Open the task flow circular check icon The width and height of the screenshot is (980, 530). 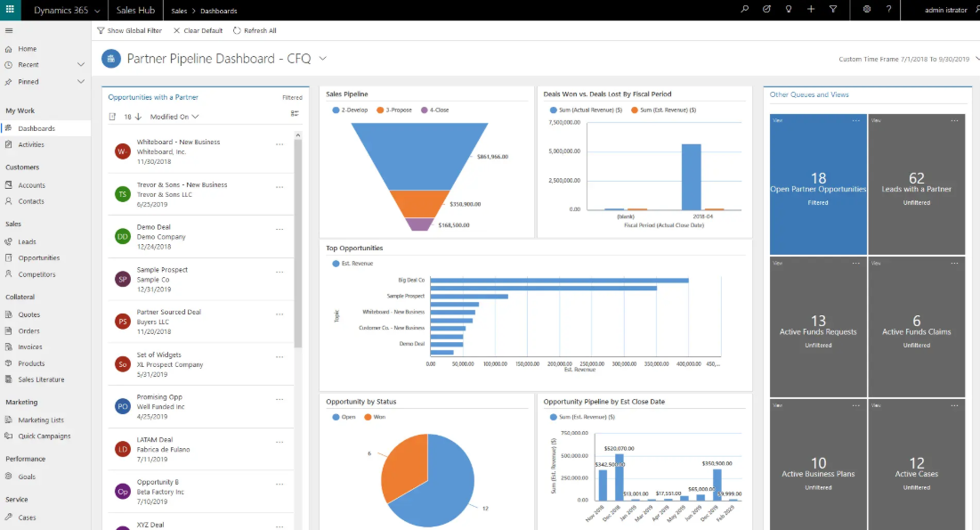pos(766,10)
